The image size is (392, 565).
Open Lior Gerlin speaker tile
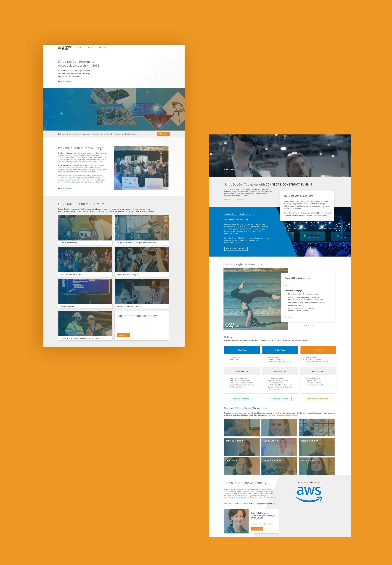click(242, 466)
